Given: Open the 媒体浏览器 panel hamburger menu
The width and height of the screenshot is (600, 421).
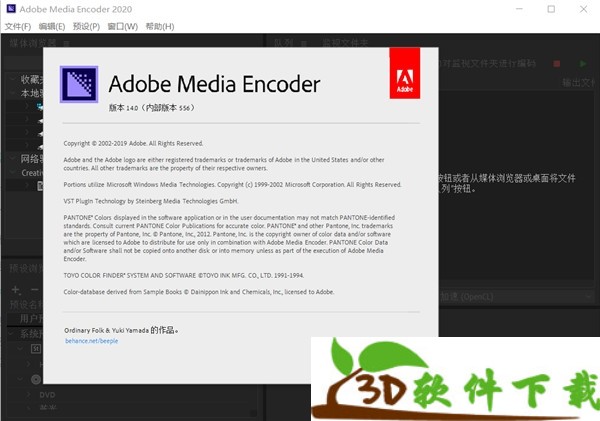Looking at the screenshot, I should (66, 43).
